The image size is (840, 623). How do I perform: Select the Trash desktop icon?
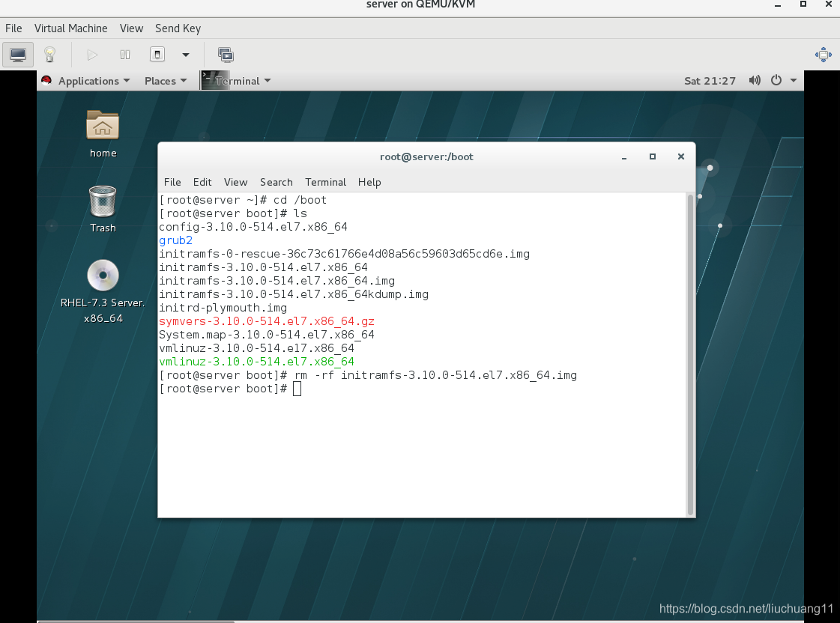[103, 209]
